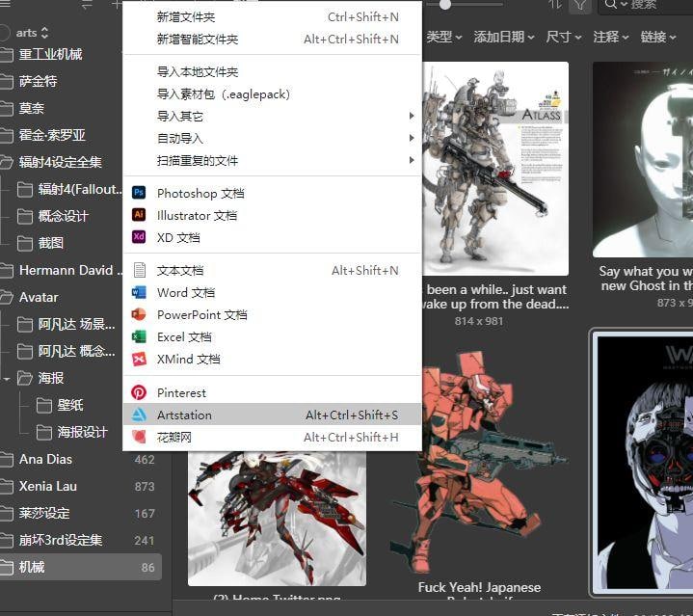Click the sort order icon near the filter
The image size is (693, 616).
pyautogui.click(x=554, y=5)
